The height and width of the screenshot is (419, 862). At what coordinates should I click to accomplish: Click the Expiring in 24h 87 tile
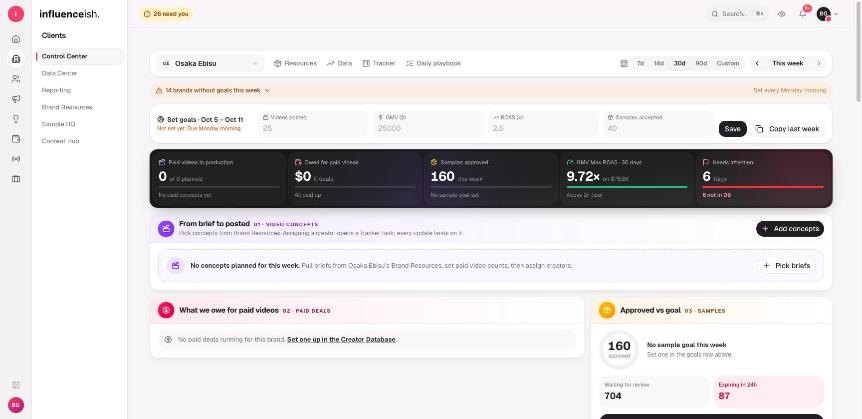(x=769, y=392)
